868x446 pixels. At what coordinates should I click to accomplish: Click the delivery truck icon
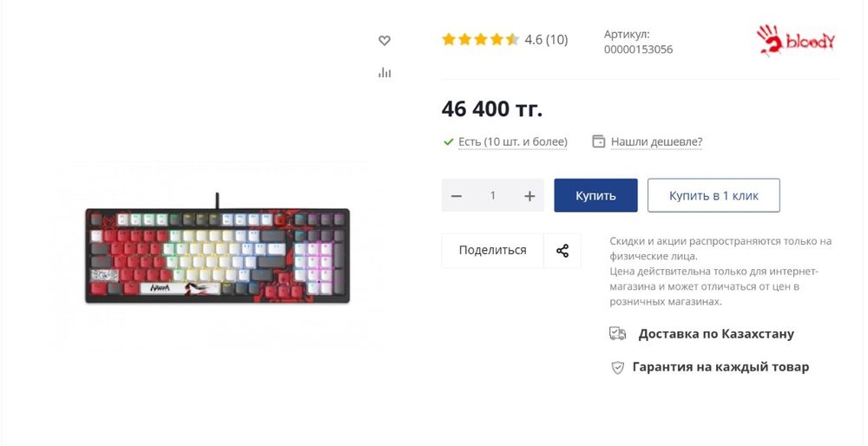(617, 334)
